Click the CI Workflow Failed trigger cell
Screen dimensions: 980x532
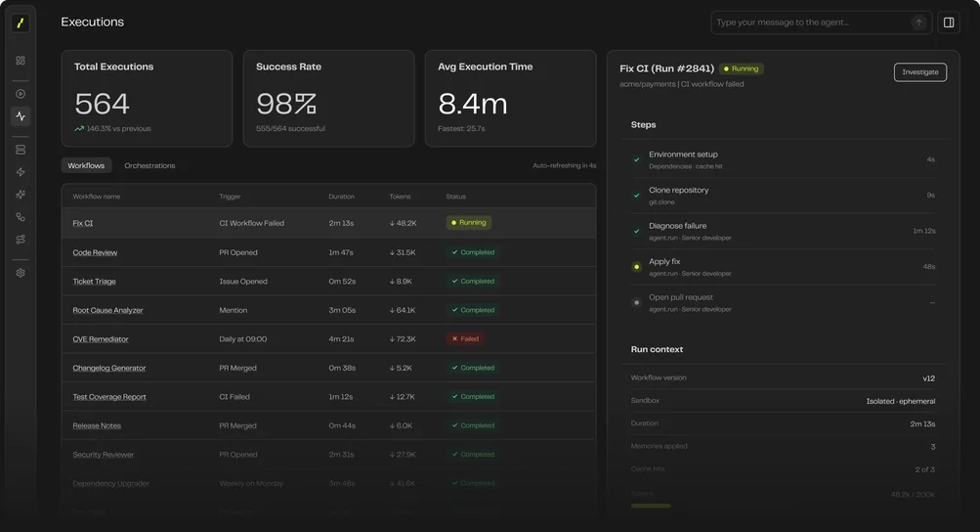pos(252,223)
